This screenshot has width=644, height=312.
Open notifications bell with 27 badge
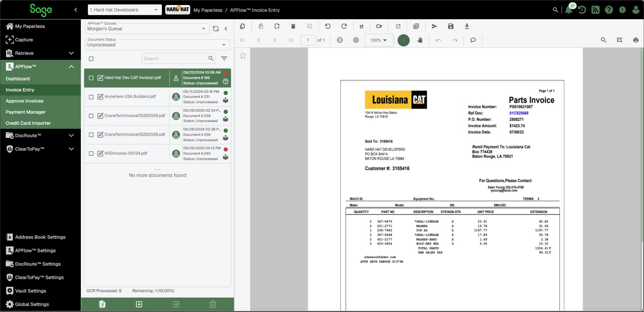(569, 10)
